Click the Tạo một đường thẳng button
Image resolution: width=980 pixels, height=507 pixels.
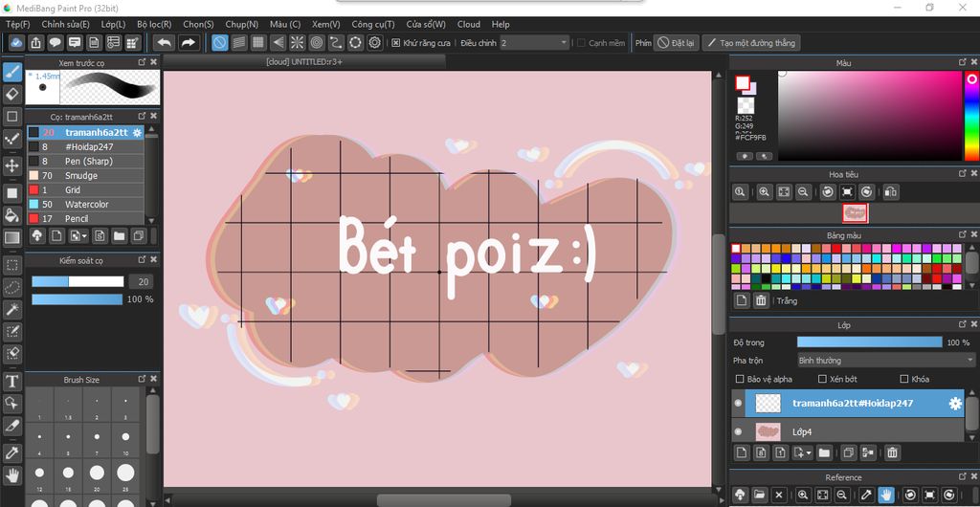pos(751,43)
